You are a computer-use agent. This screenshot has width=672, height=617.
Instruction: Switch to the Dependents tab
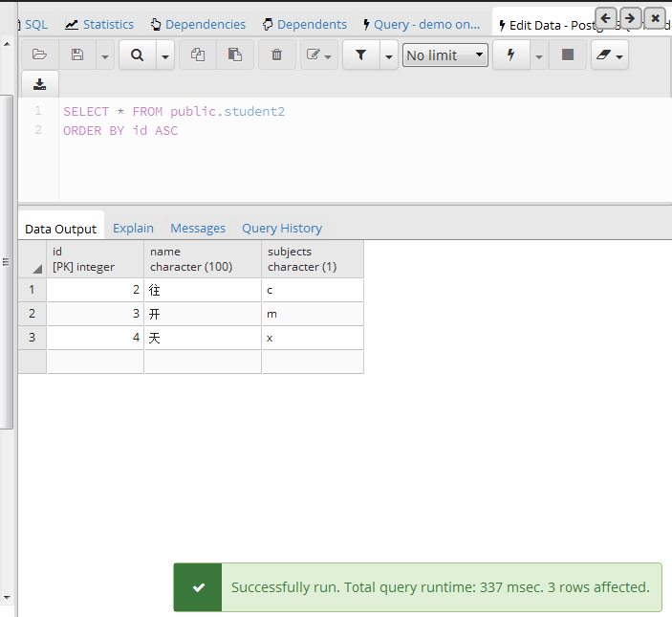(305, 25)
